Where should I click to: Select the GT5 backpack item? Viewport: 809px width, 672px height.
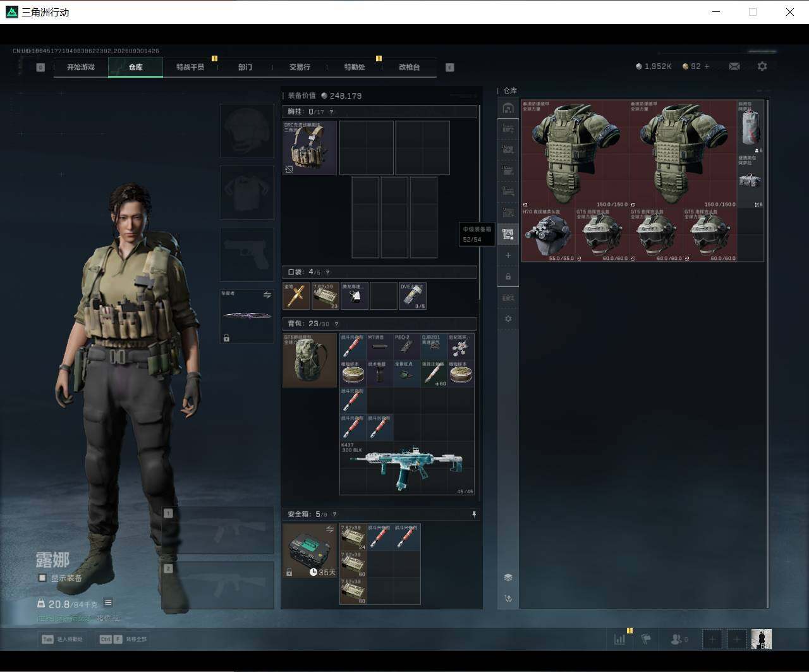310,360
